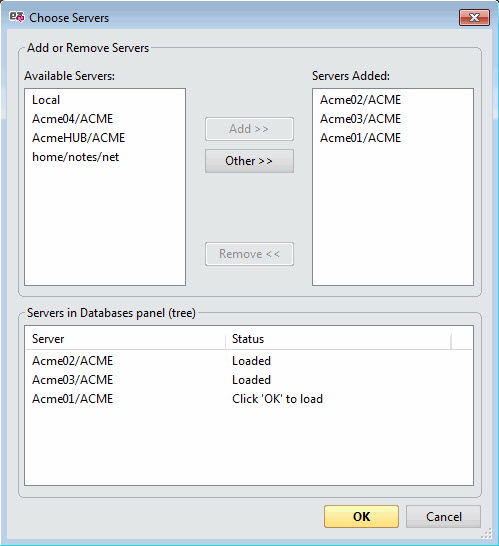Select Acme01/ACME in Servers Added list
This screenshot has height=546, width=499.
(x=360, y=138)
